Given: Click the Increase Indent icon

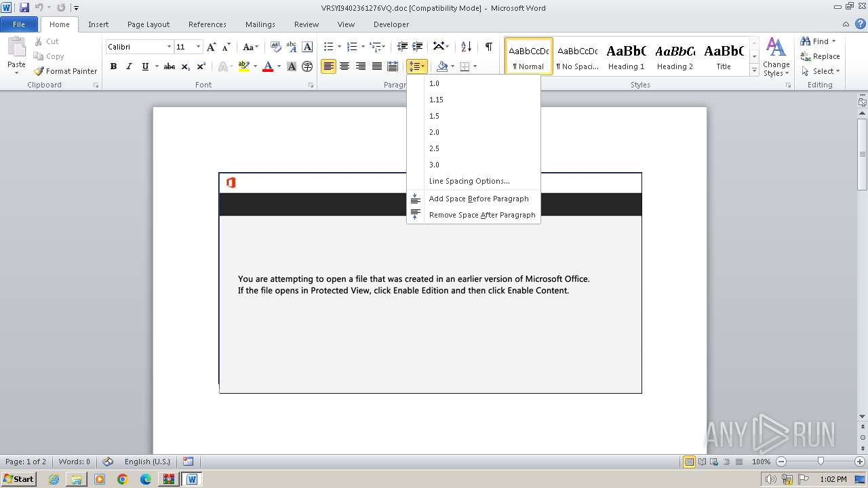Looking at the screenshot, I should [418, 47].
